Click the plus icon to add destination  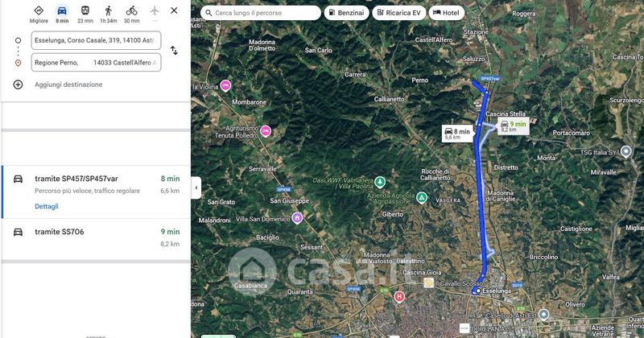18,84
